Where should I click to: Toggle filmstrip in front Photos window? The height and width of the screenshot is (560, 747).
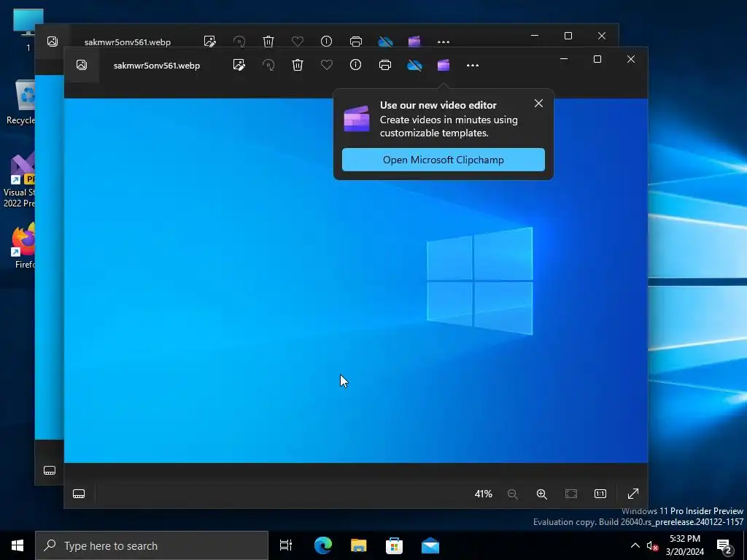pos(79,494)
